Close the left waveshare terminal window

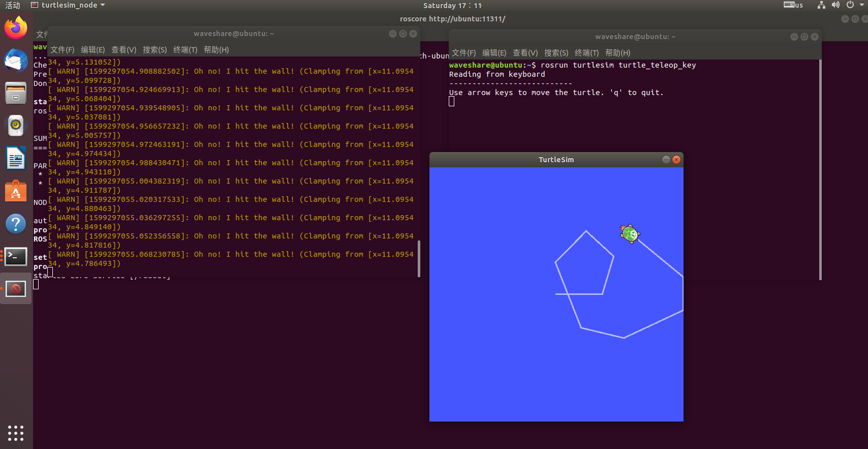413,34
